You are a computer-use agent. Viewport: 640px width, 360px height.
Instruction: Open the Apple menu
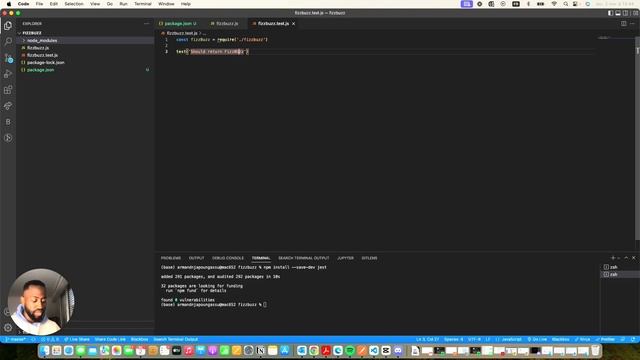9,4
